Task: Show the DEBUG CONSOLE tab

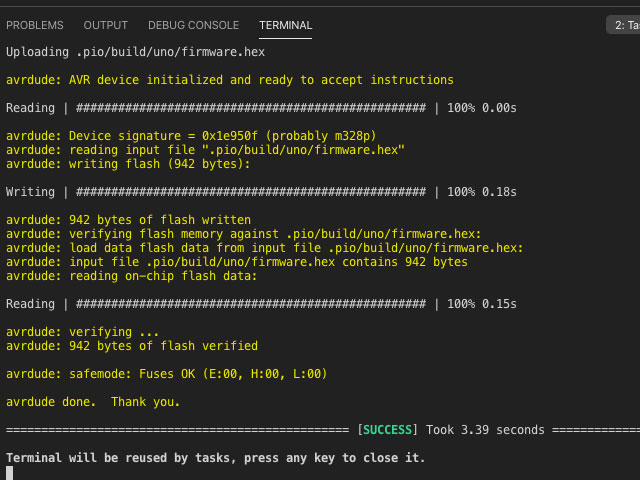Action: (x=193, y=25)
